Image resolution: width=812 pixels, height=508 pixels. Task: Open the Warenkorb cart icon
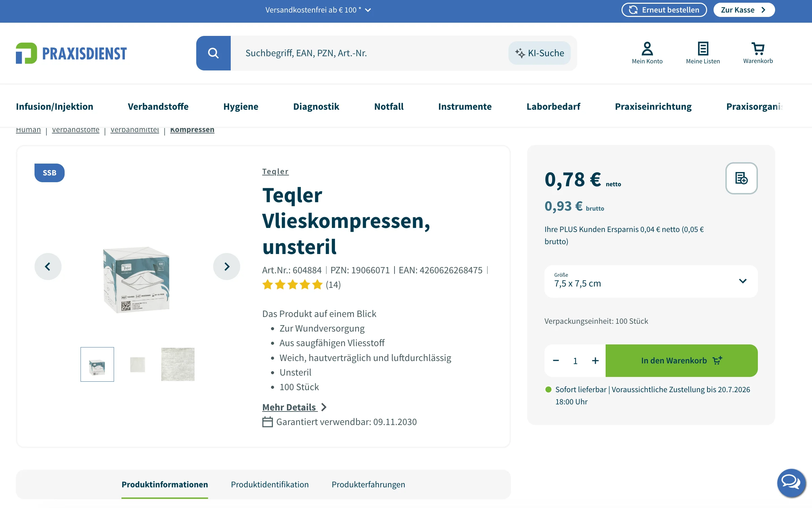(x=758, y=53)
